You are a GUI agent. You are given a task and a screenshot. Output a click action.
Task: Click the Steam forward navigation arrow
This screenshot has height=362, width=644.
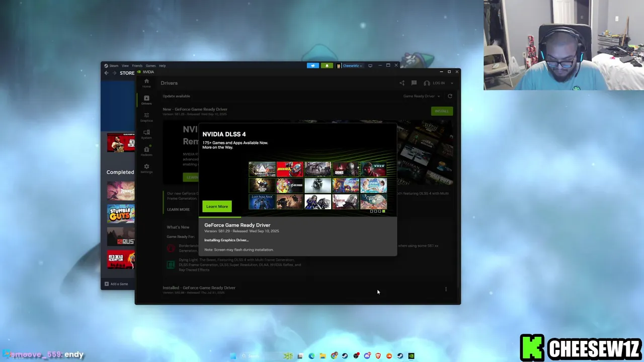pos(114,73)
